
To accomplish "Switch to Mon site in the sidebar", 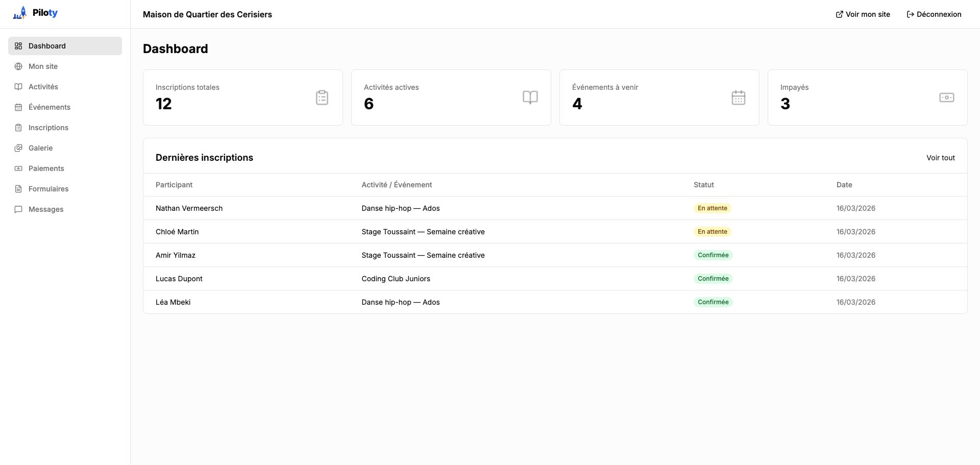I will pos(42,66).
